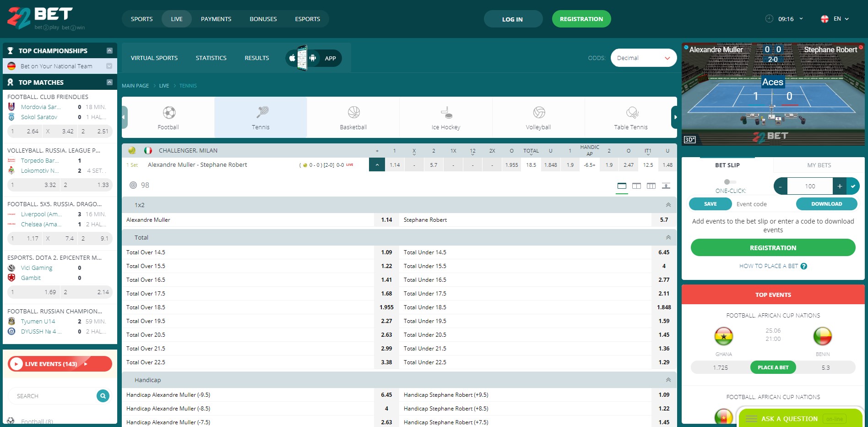The image size is (868, 427).
Task: Open the Results page
Action: [x=257, y=58]
